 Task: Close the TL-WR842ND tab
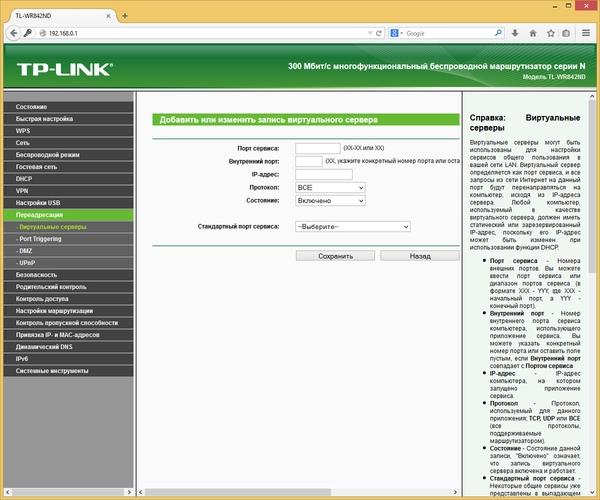108,16
